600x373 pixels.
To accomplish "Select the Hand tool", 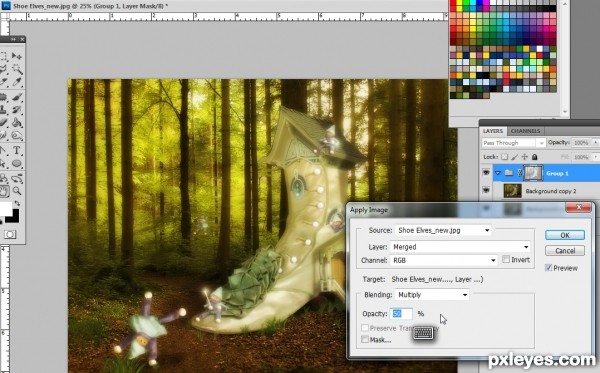I will click(x=4, y=191).
